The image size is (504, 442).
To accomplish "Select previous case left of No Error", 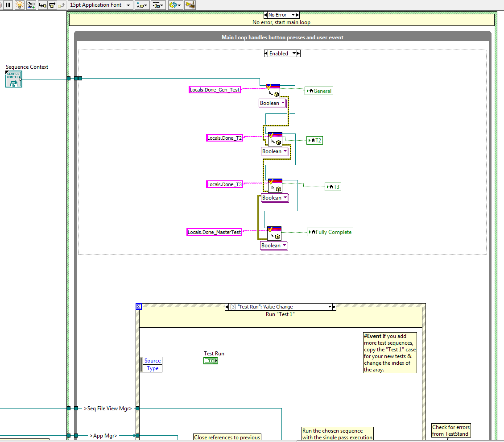I will tap(265, 15).
